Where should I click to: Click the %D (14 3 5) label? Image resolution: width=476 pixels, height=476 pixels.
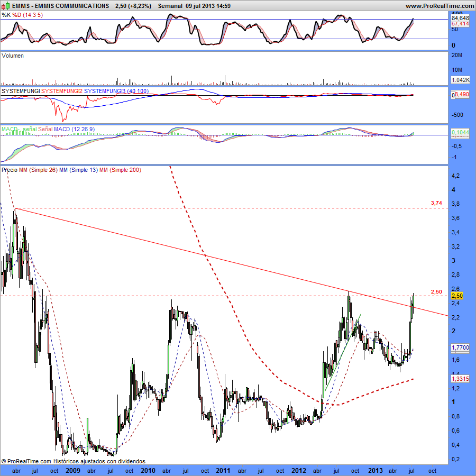28,15
